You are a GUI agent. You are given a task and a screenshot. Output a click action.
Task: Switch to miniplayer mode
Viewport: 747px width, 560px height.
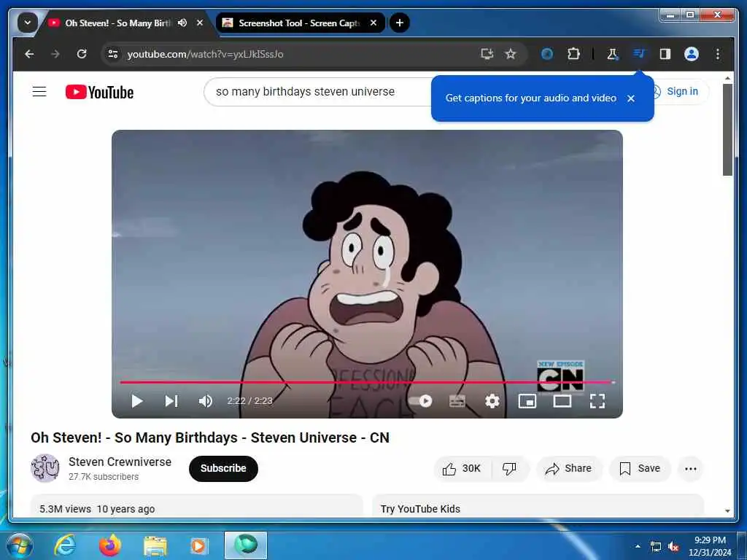click(x=527, y=401)
